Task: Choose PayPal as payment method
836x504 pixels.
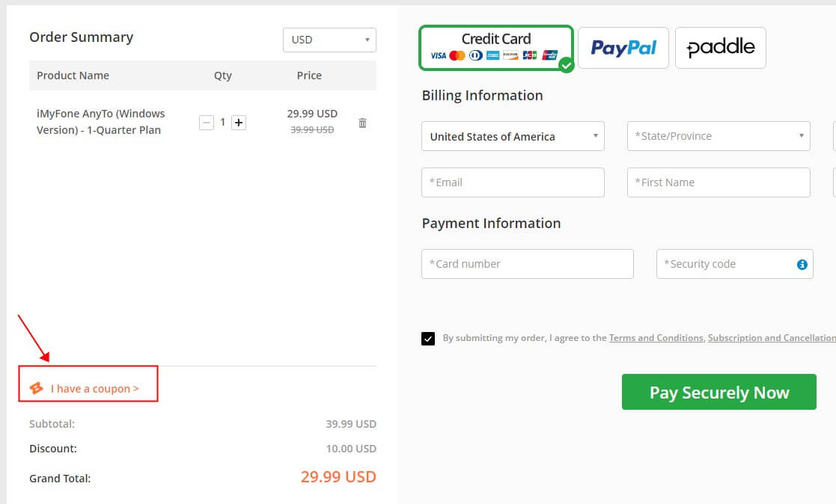Action: coord(623,48)
